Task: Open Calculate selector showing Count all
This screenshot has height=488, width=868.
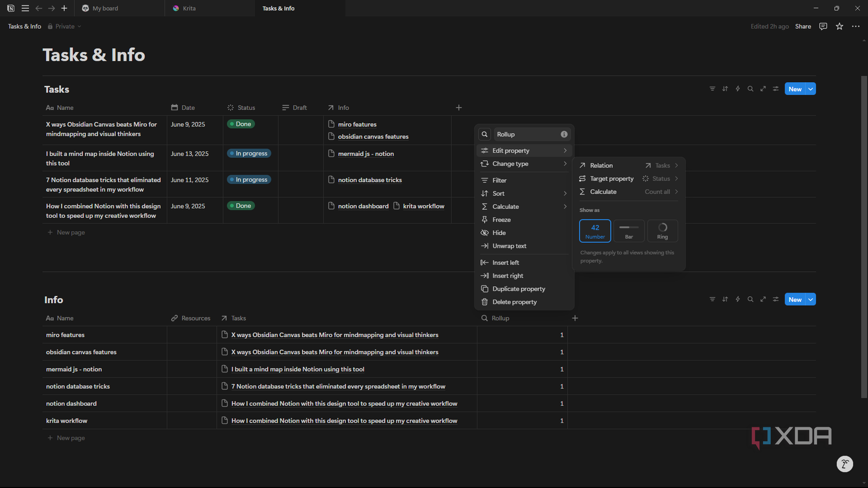Action: [x=628, y=192]
